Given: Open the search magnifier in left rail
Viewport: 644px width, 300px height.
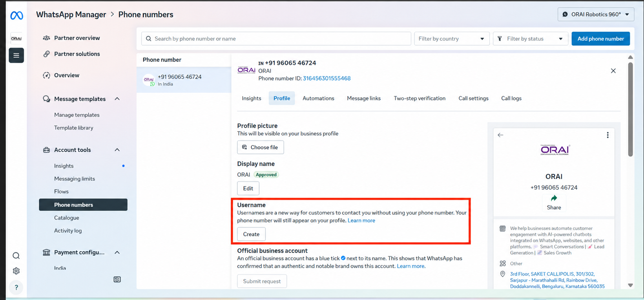Looking at the screenshot, I should [16, 256].
